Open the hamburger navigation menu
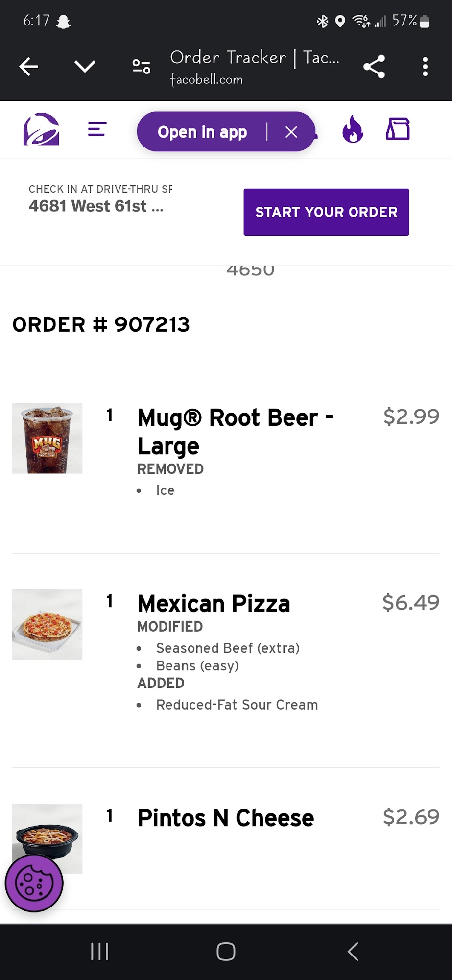The height and width of the screenshot is (980, 452). tap(97, 129)
